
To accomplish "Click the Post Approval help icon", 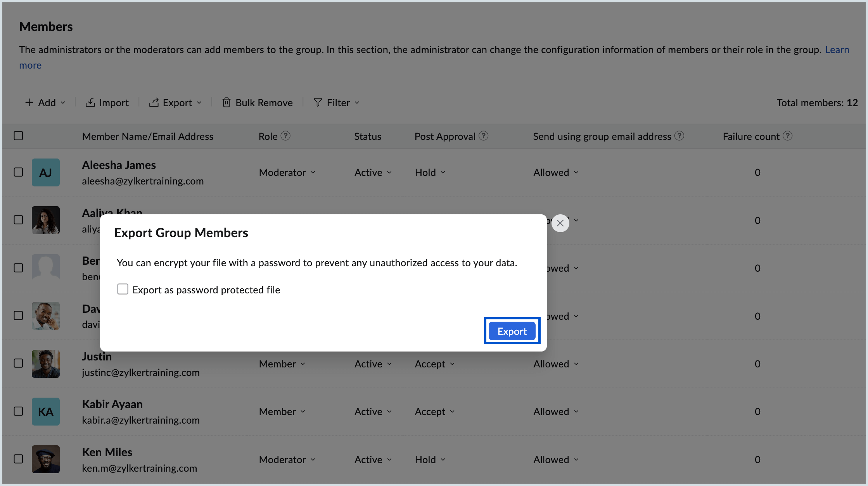I will pyautogui.click(x=483, y=136).
